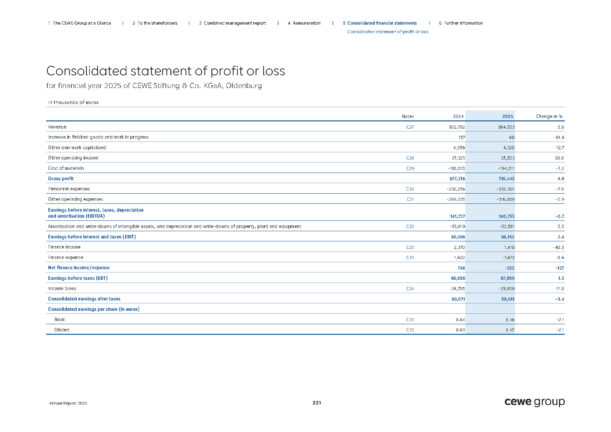This screenshot has height=432, width=611.
Task: Open the 'Combined management report' tab
Action: tap(234, 21)
